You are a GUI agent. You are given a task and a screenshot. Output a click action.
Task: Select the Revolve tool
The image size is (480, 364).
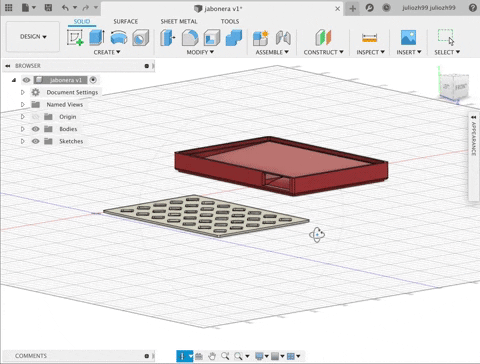tap(119, 37)
